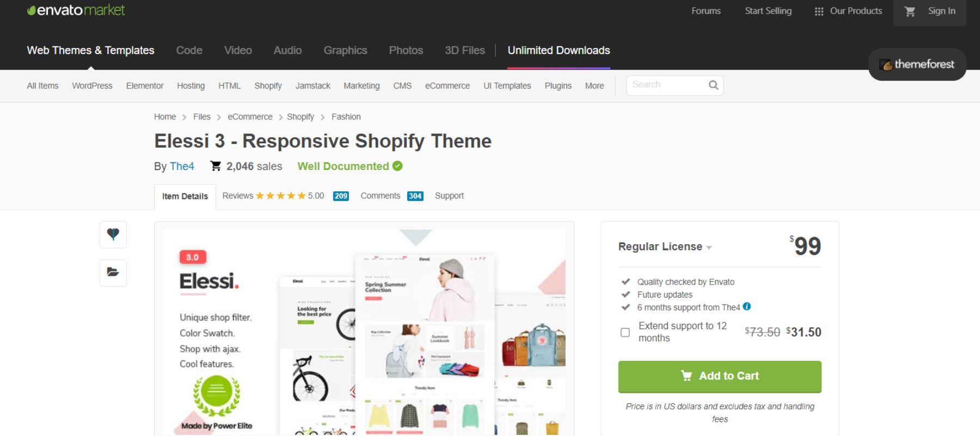
Task: Click the 209 reviews count badge
Action: coord(341,196)
